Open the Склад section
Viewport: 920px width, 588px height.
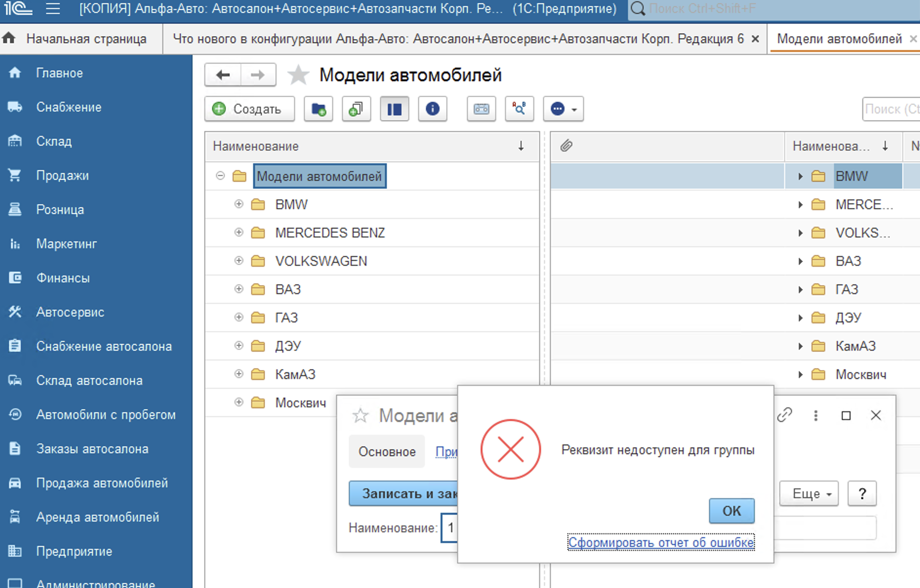click(54, 141)
